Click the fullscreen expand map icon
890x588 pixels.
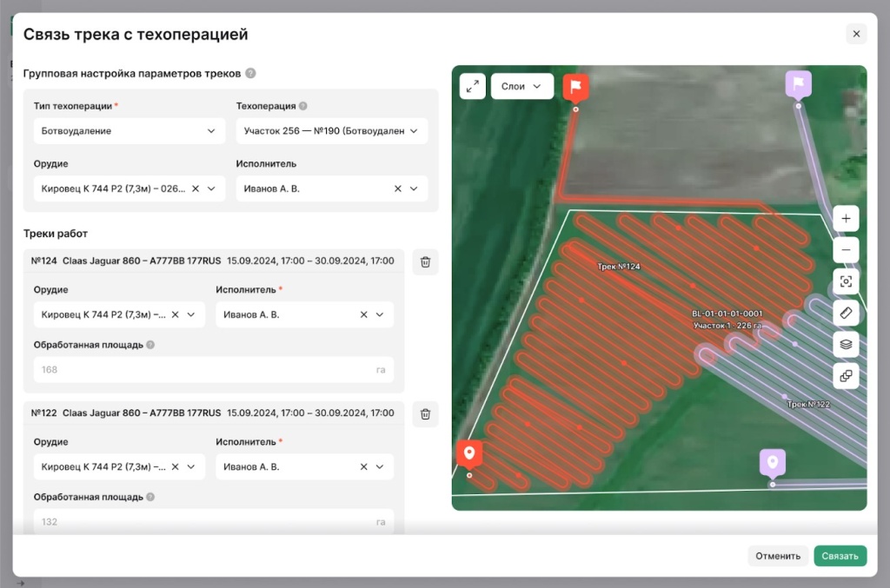[x=473, y=86]
